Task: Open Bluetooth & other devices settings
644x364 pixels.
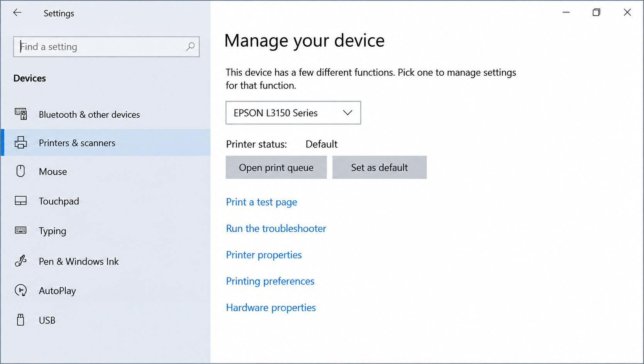Action: click(x=106, y=115)
